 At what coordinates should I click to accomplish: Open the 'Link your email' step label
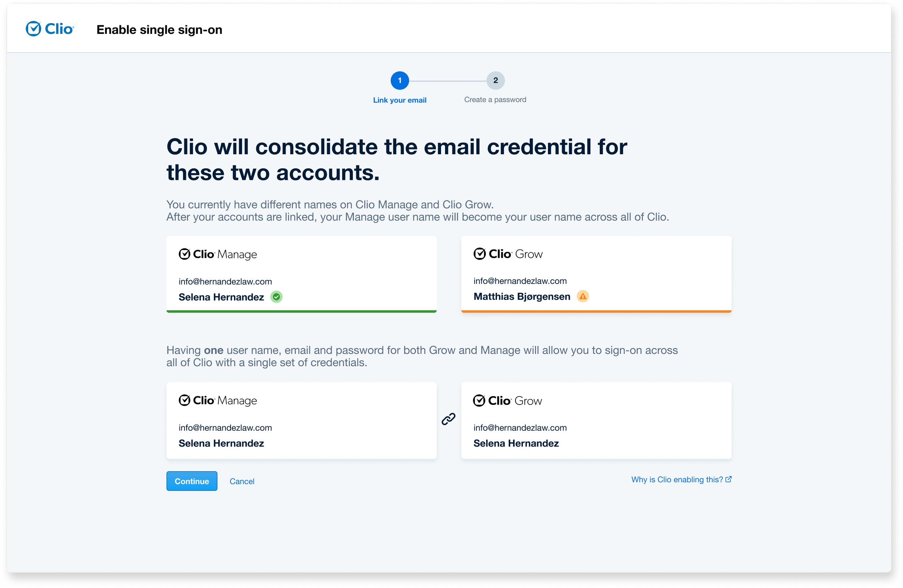pos(399,100)
